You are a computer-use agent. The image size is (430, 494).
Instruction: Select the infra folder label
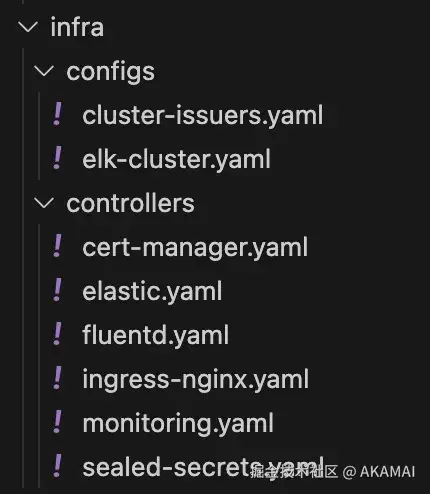77,27
